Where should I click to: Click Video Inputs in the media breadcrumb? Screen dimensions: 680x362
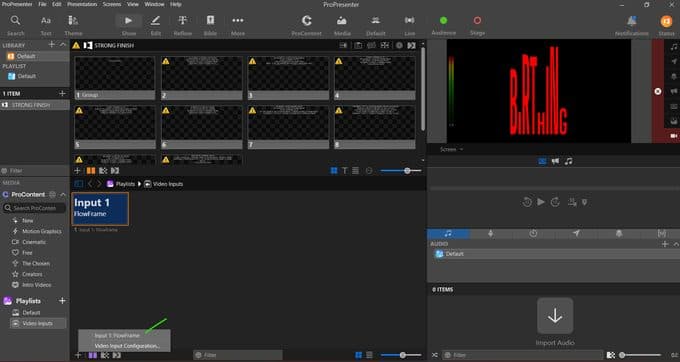click(168, 184)
